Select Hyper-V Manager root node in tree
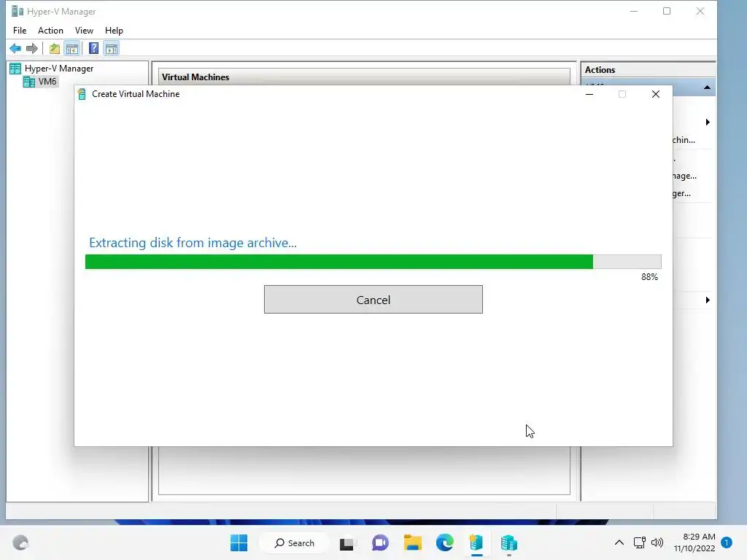Viewport: 747px width, 560px height. [x=52, y=69]
